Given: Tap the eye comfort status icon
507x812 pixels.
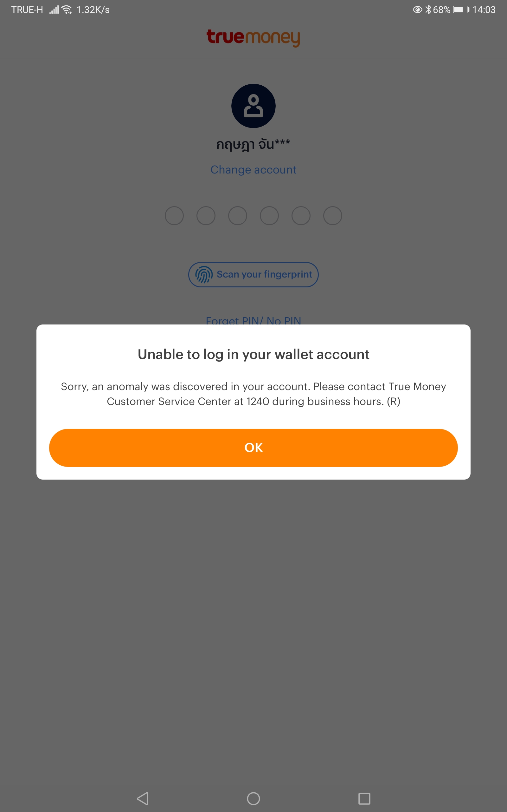Looking at the screenshot, I should (417, 10).
